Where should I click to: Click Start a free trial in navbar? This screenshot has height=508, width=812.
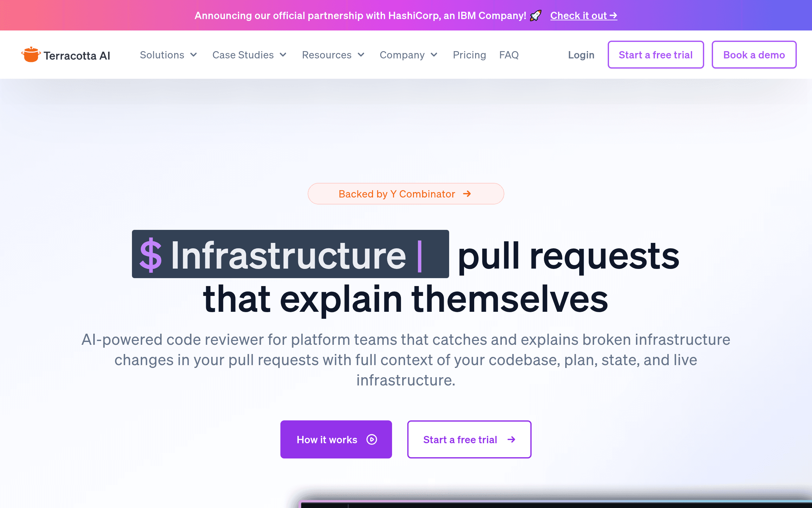point(656,55)
